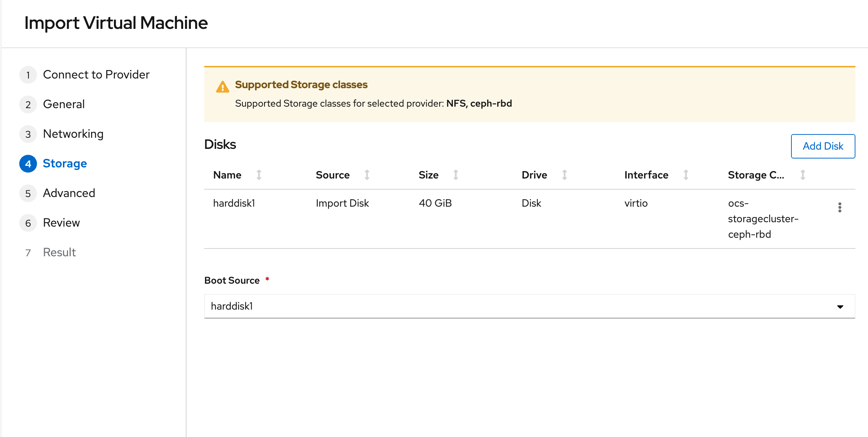Click the Storage C... column header text
The height and width of the screenshot is (437, 868).
coord(756,175)
